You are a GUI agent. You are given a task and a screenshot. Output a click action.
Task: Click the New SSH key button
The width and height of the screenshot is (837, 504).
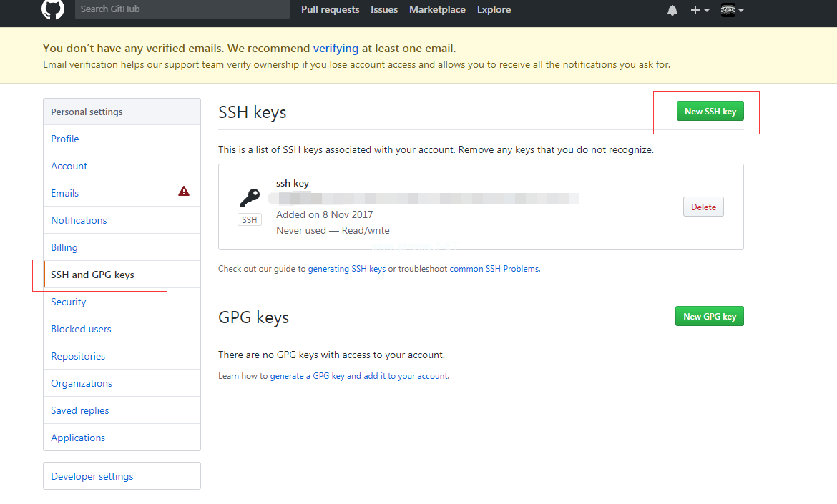pos(710,111)
